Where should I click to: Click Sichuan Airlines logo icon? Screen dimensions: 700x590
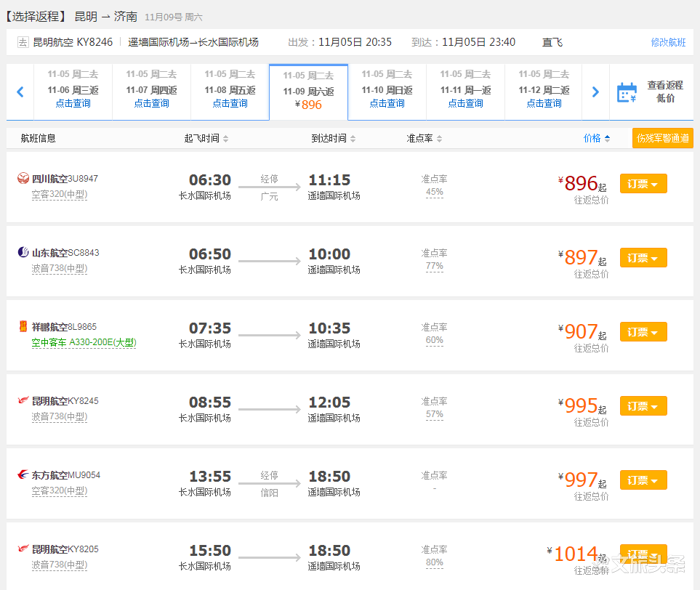coord(23,179)
